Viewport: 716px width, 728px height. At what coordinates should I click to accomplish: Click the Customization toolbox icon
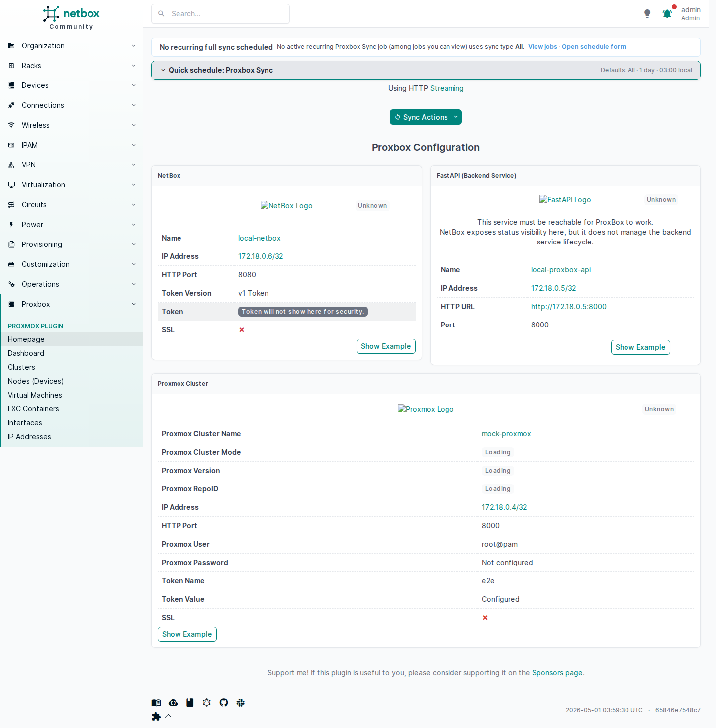[x=11, y=264]
